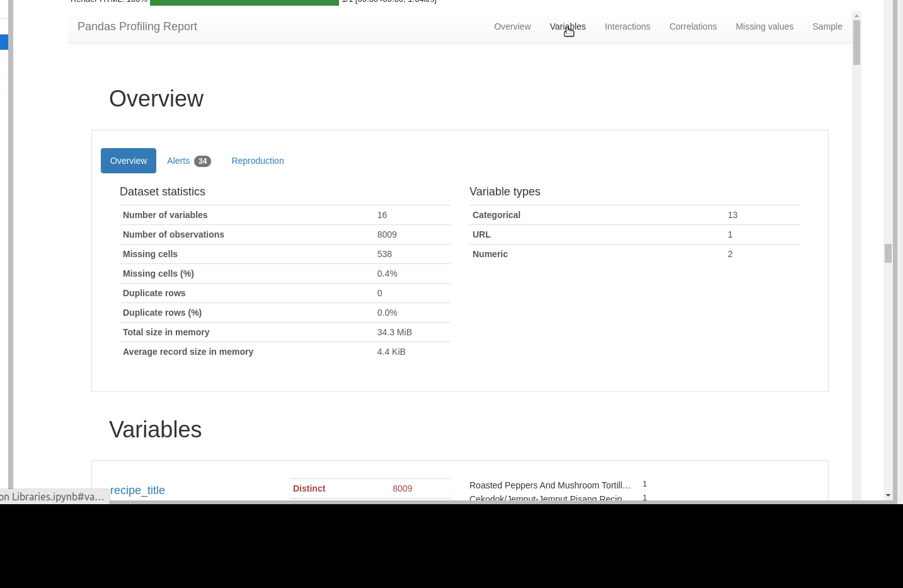Select the blue Overview tab
The image size is (903, 588).
coord(129,161)
